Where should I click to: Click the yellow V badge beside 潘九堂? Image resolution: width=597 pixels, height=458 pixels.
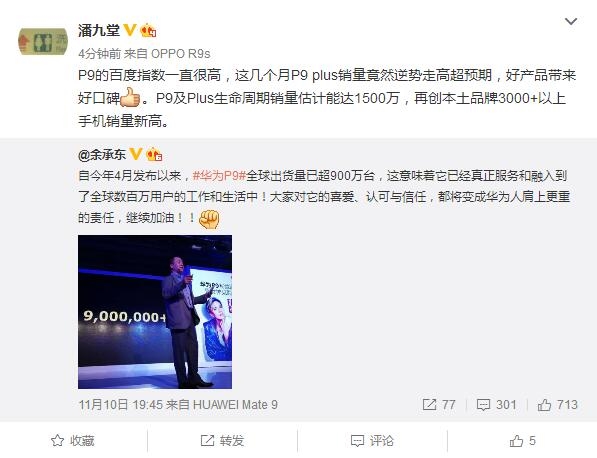pyautogui.click(x=130, y=30)
